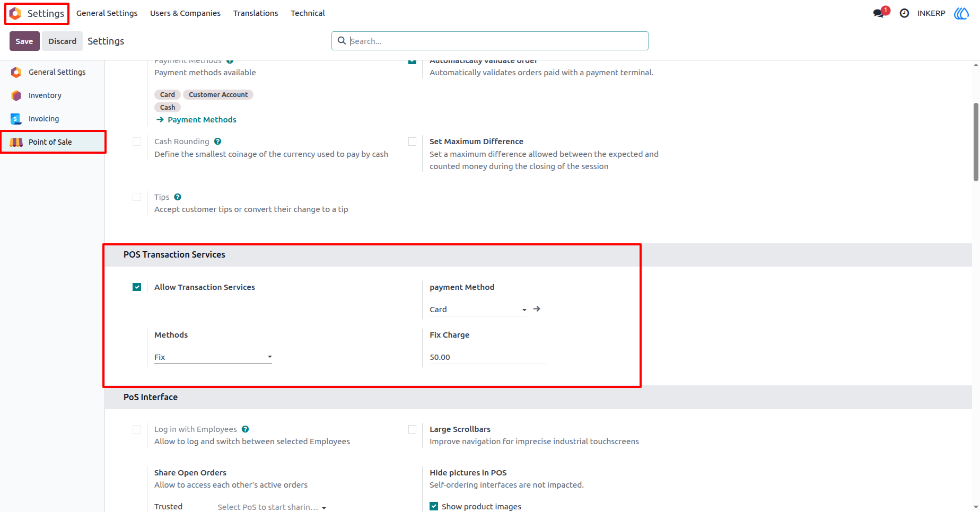Follow the Payment Methods link
The height and width of the screenshot is (512, 980).
pos(197,120)
